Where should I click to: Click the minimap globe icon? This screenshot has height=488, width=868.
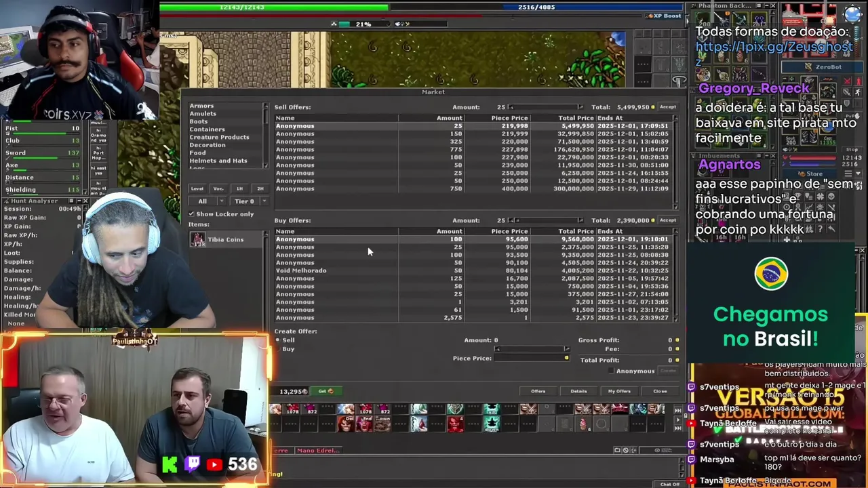point(853,14)
